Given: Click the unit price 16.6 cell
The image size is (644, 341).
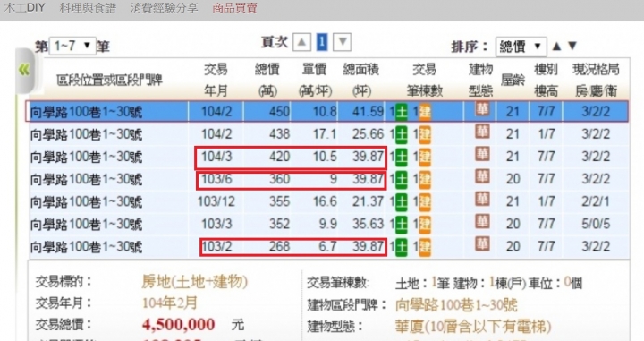Looking at the screenshot, I should [x=324, y=201].
